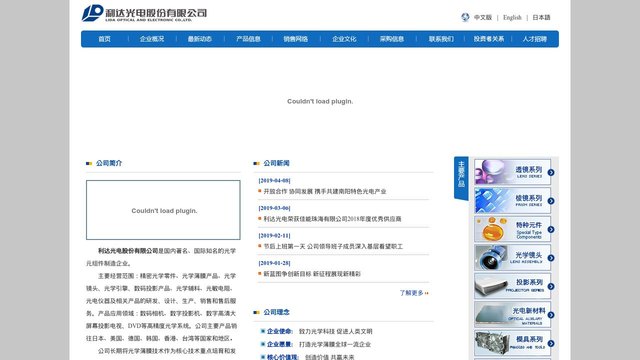Click arrow icon next to 投影系列
The image size is (640, 360).
point(551,287)
